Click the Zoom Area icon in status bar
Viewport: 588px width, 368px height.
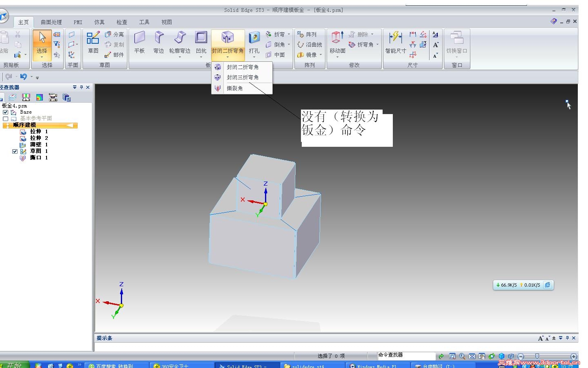(452, 357)
